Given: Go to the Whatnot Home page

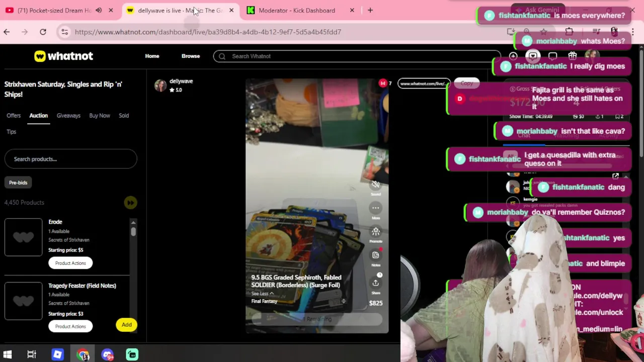Looking at the screenshot, I should (x=152, y=56).
